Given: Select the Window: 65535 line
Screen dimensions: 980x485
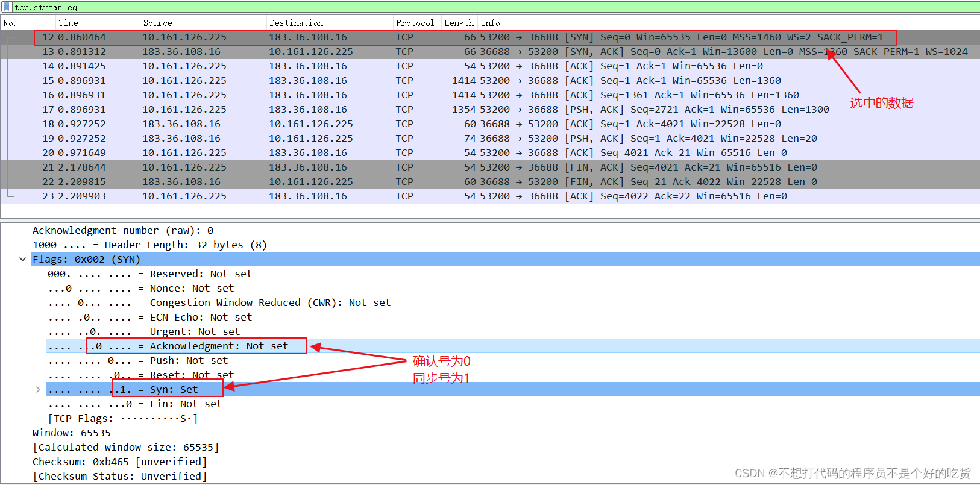Looking at the screenshot, I should 71,433.
